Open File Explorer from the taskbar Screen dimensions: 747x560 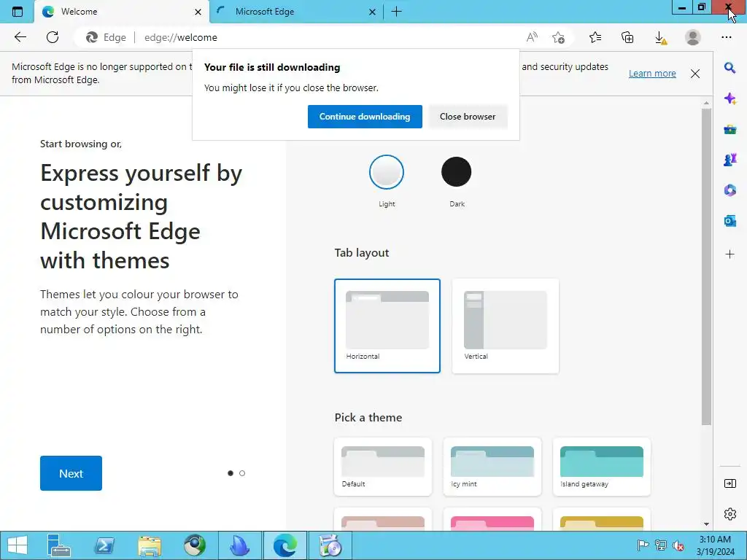[x=150, y=545]
